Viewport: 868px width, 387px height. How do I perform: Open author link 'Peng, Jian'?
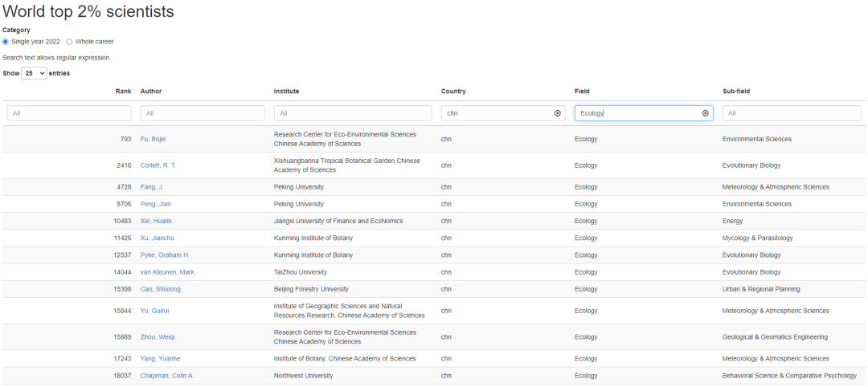pyautogui.click(x=156, y=204)
